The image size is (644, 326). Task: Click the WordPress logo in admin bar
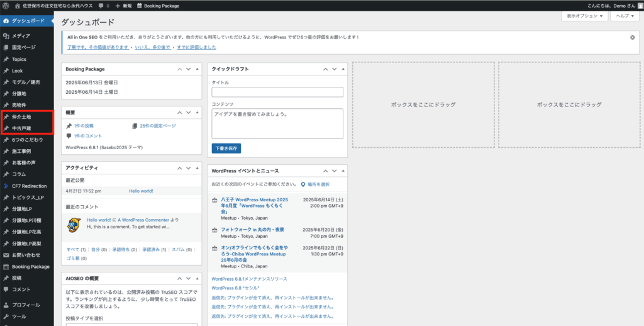point(6,6)
